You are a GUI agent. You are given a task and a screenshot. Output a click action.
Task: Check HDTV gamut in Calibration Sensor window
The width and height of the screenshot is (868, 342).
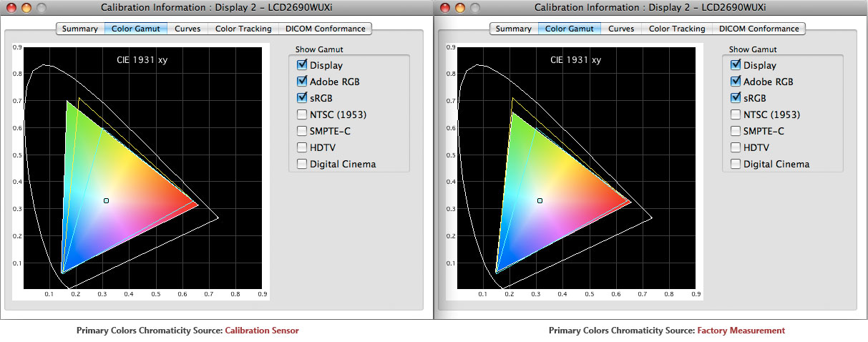tap(302, 147)
